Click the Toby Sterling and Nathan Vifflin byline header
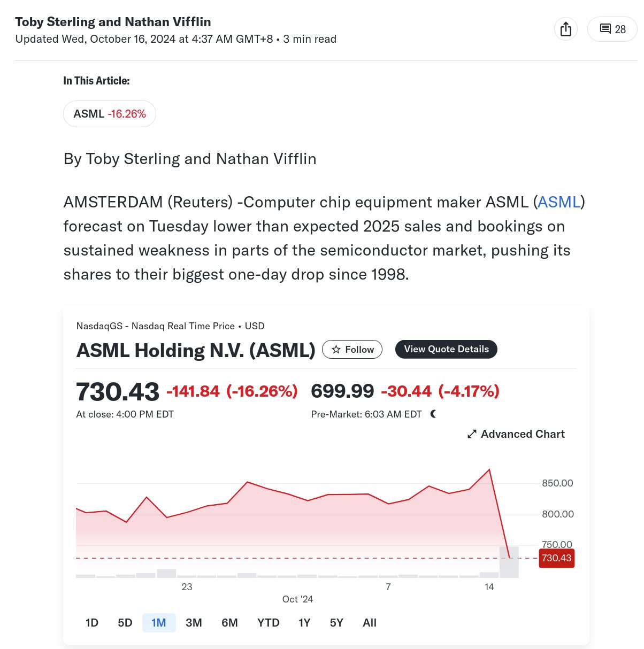Image resolution: width=644 pixels, height=649 pixels. [113, 22]
